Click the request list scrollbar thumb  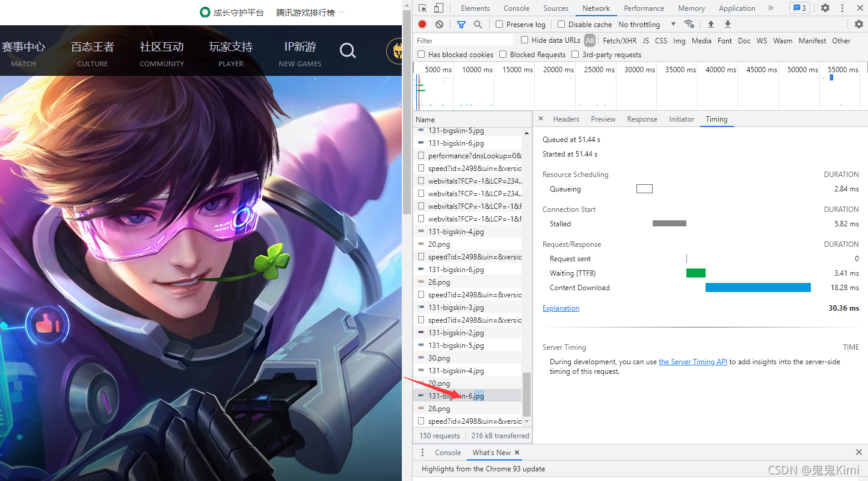point(527,394)
